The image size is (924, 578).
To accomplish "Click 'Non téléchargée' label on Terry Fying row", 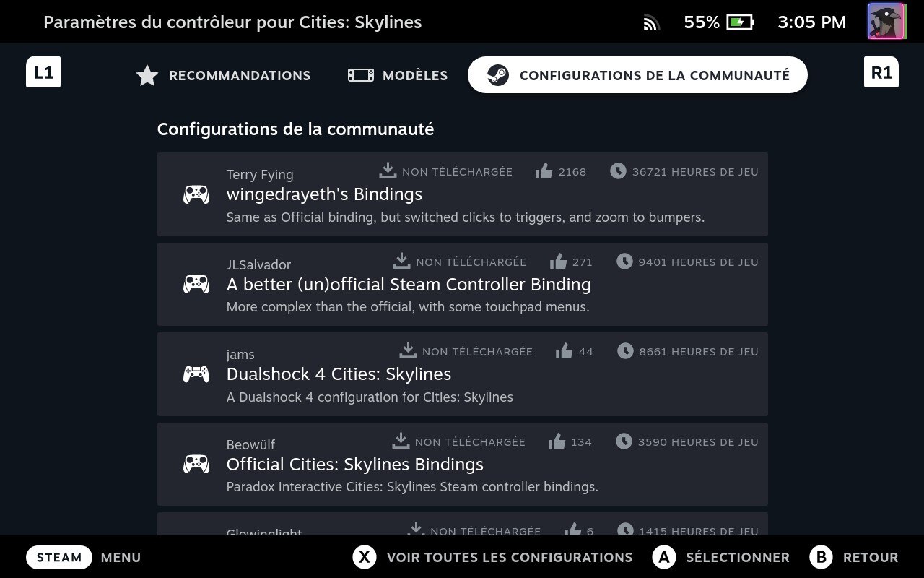I will (x=457, y=172).
